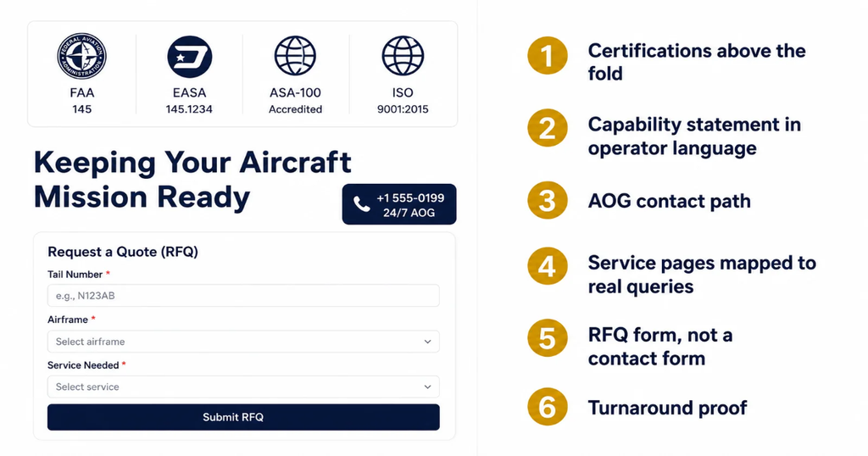Submit the RFQ form
This screenshot has height=456, width=868.
pos(243,417)
